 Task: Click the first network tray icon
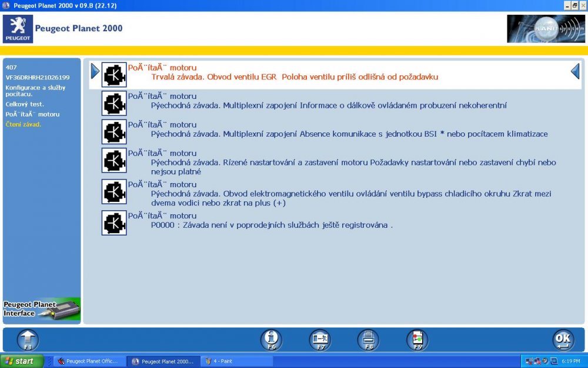click(x=529, y=362)
